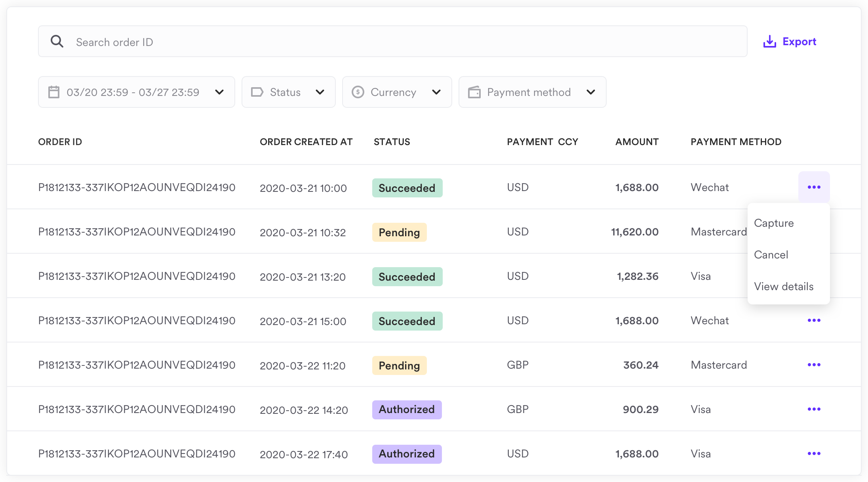
Task: Click the Export download icon
Action: click(x=769, y=42)
